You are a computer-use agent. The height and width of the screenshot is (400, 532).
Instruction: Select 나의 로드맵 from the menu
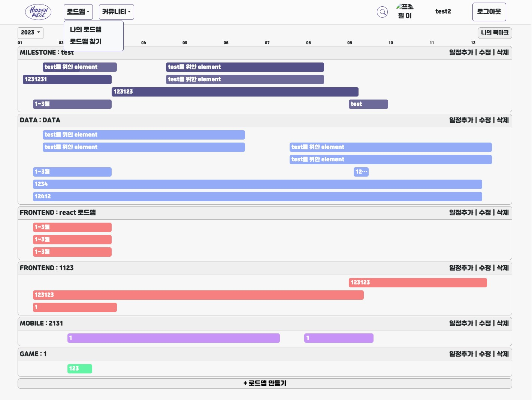pyautogui.click(x=85, y=30)
